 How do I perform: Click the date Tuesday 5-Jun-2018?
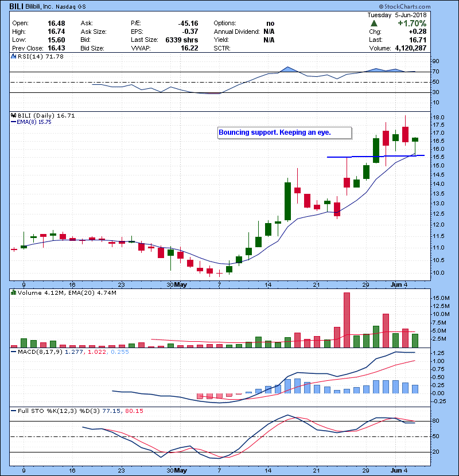click(396, 15)
